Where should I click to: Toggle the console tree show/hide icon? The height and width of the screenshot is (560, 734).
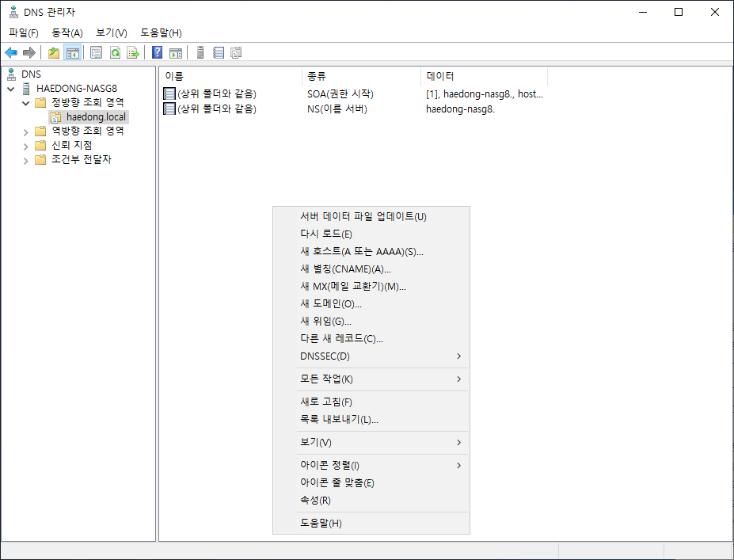coord(73,52)
